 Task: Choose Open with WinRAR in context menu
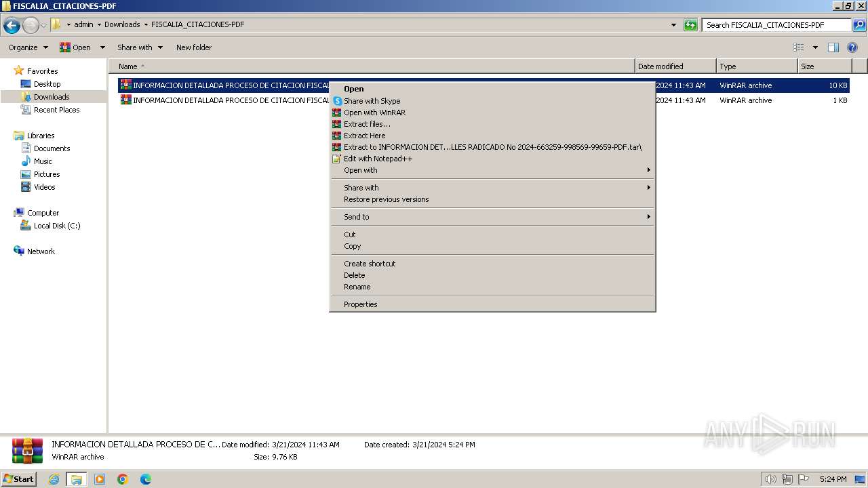click(492, 113)
